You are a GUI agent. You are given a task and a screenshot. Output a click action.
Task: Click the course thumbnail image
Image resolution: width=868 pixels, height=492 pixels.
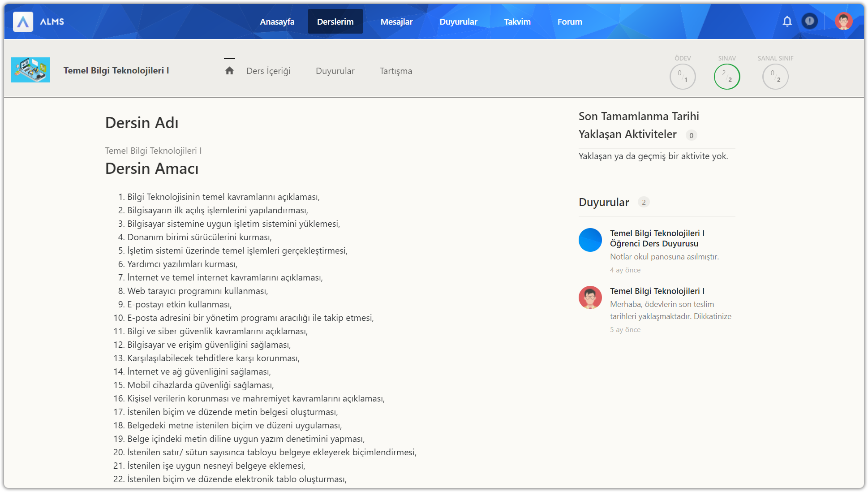tap(30, 70)
